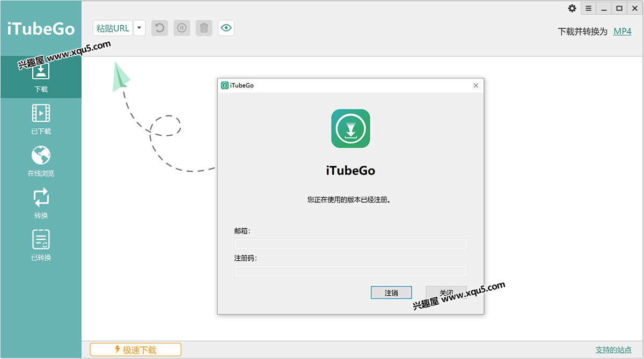Open the hamburger menu icon
The image size is (644, 359).
(x=589, y=8)
